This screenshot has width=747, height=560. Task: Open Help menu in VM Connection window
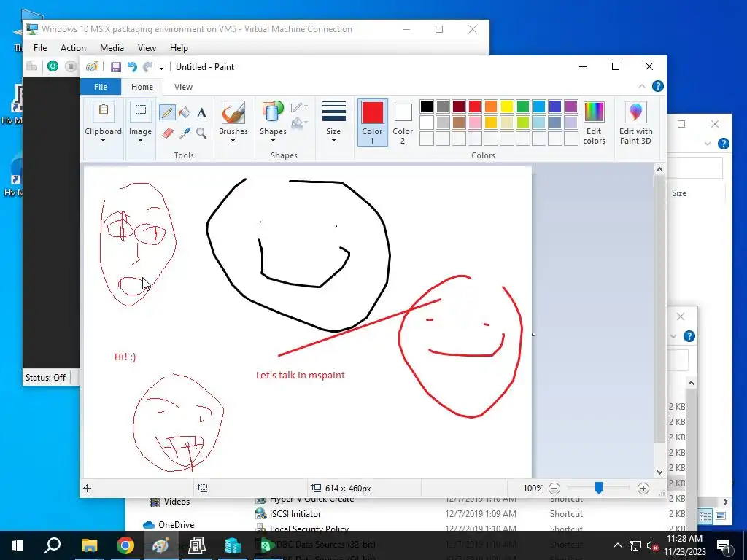(x=179, y=48)
